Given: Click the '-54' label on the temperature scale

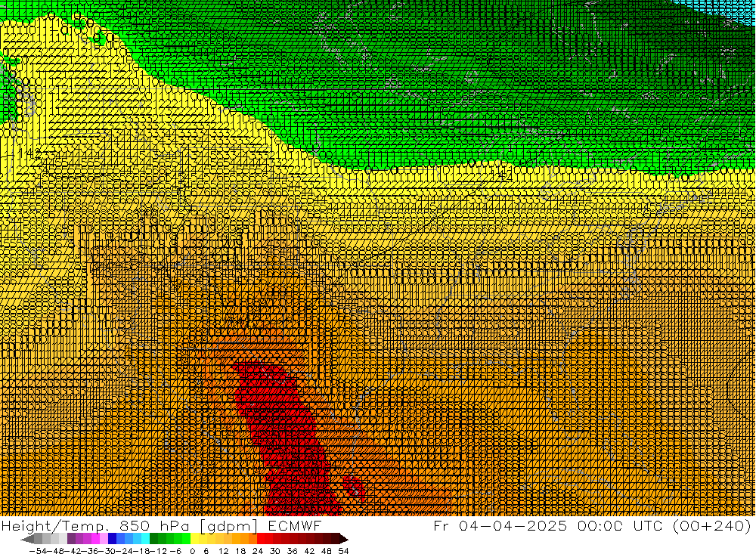Looking at the screenshot, I should click(x=38, y=551).
